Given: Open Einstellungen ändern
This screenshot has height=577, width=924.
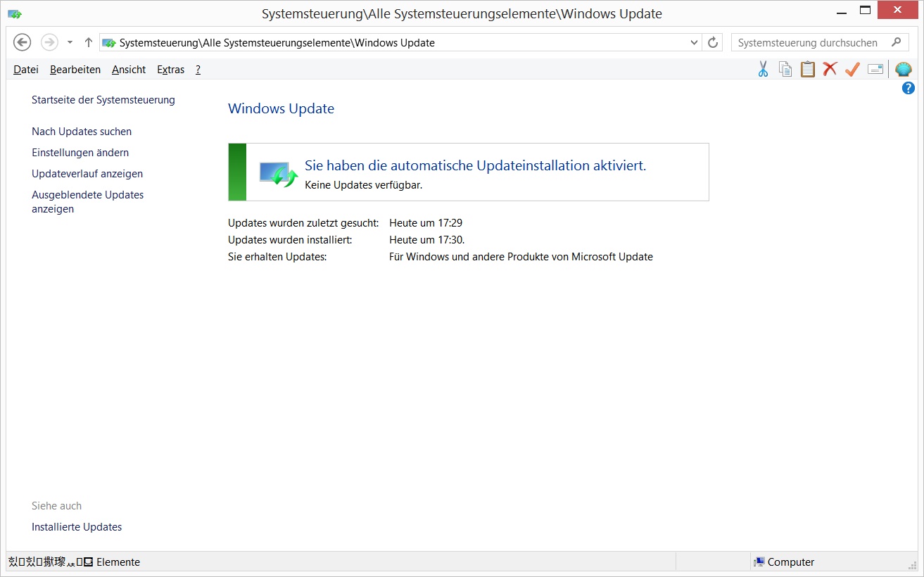Looking at the screenshot, I should pyautogui.click(x=80, y=153).
